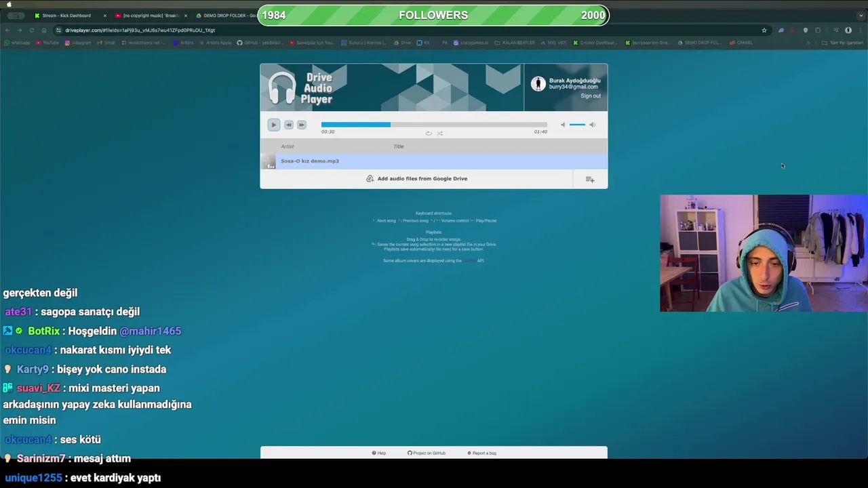Image resolution: width=868 pixels, height=488 pixels.
Task: Click the Drive Audio Player headphones logo
Action: tap(282, 88)
